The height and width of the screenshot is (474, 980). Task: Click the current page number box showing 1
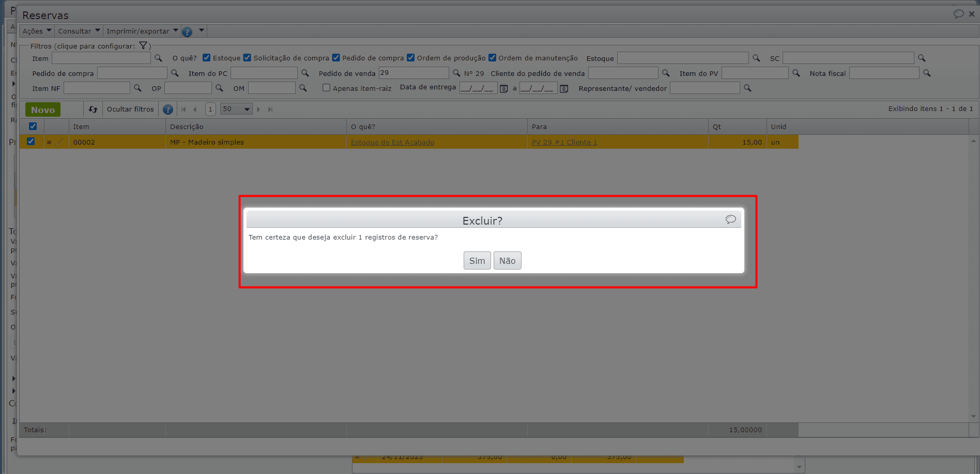210,109
